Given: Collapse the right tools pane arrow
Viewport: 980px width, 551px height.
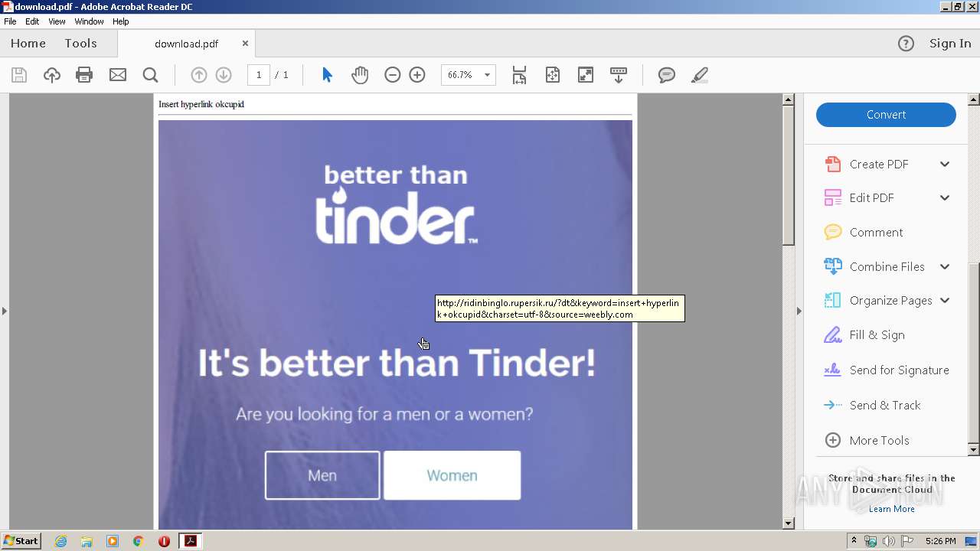Looking at the screenshot, I should (x=799, y=311).
